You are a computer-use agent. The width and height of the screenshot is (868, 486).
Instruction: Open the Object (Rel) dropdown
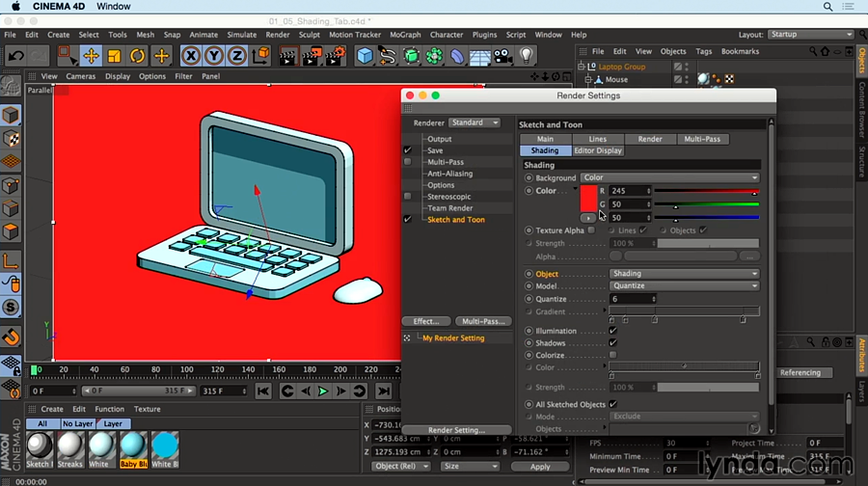coord(401,466)
